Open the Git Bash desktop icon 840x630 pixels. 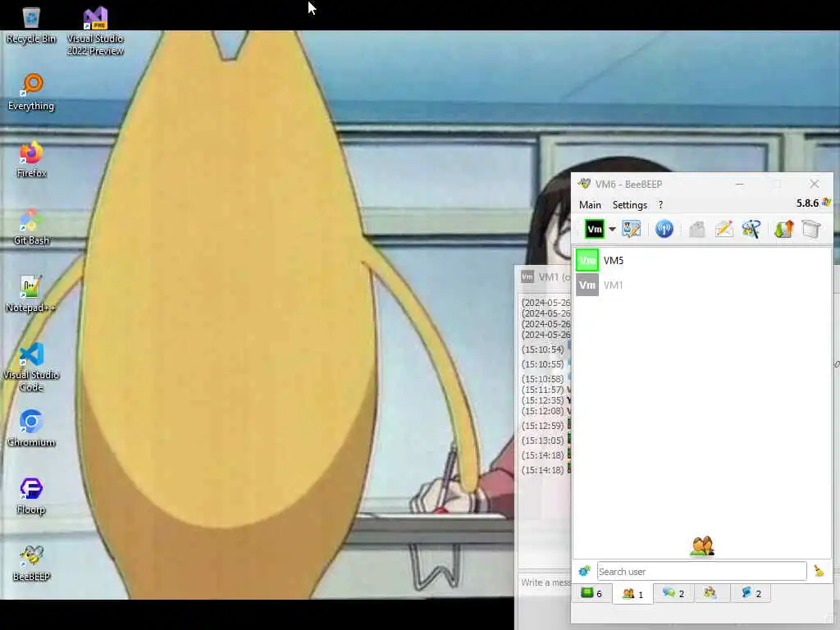[x=31, y=227]
